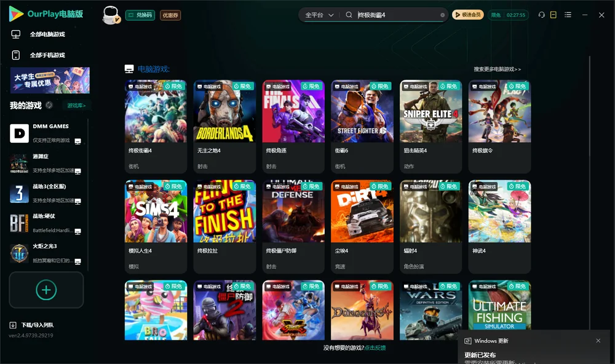Select 战地:硬仗 in my games list
The image size is (615, 364).
[46, 223]
